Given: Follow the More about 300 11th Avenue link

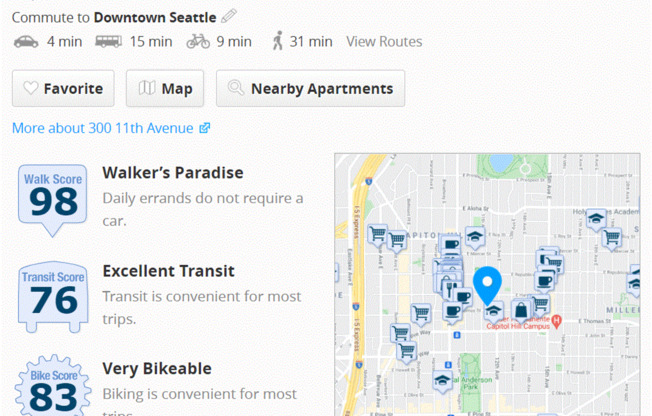Looking at the screenshot, I should 111,128.
